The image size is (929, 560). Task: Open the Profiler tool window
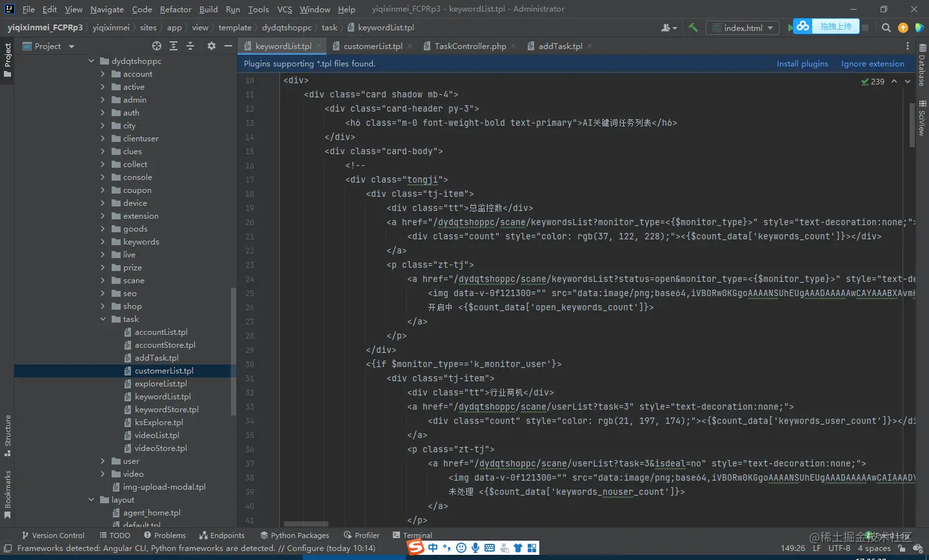click(361, 535)
